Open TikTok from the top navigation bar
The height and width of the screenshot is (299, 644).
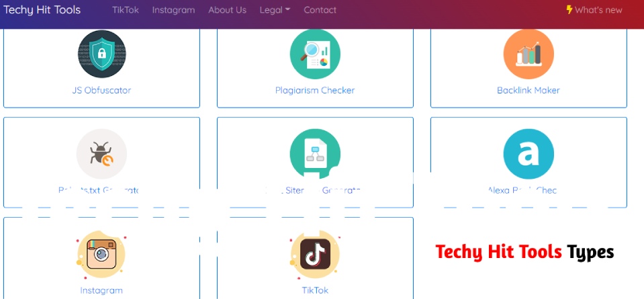[x=126, y=10]
